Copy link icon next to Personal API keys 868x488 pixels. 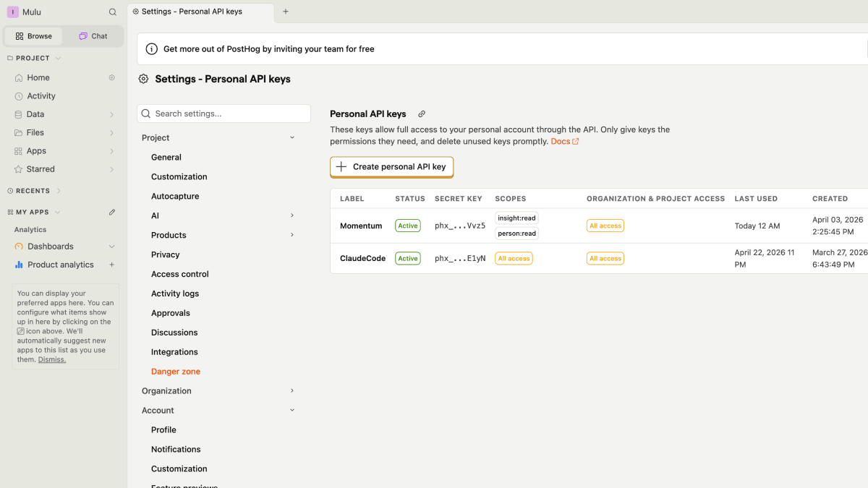click(x=422, y=114)
